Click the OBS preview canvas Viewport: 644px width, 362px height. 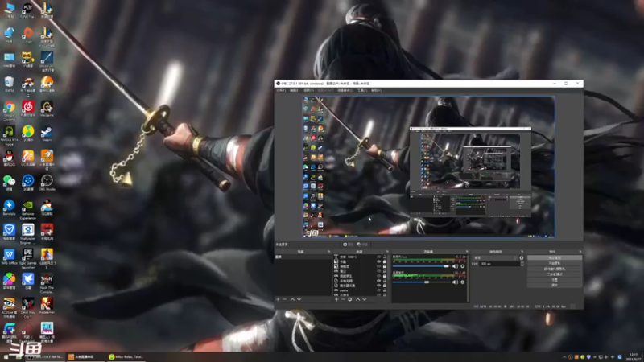coord(429,167)
